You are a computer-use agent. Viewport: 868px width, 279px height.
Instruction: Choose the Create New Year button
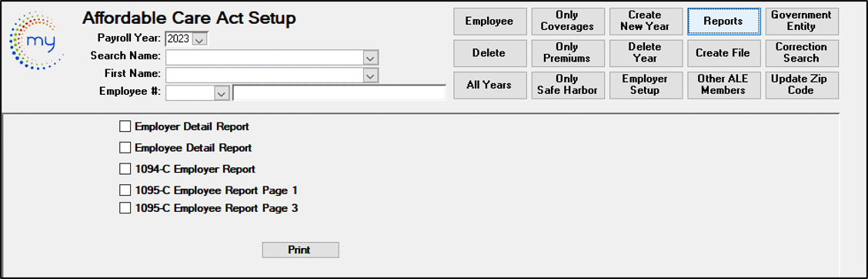645,21
